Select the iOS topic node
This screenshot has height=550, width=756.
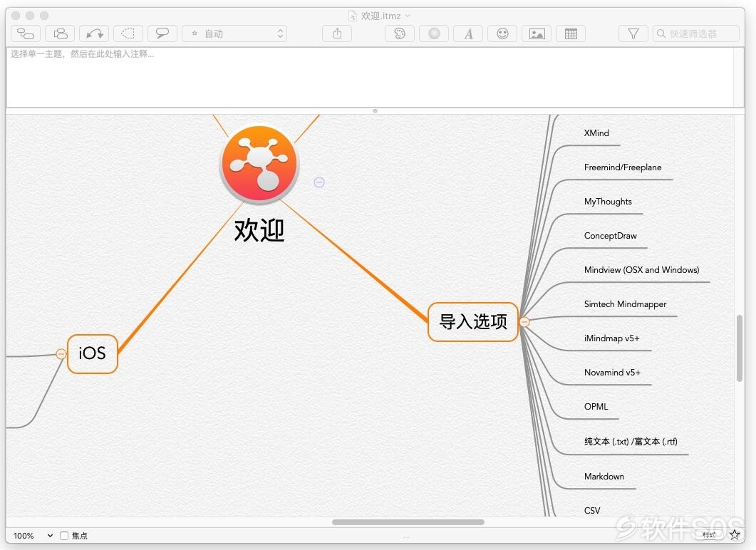point(93,354)
